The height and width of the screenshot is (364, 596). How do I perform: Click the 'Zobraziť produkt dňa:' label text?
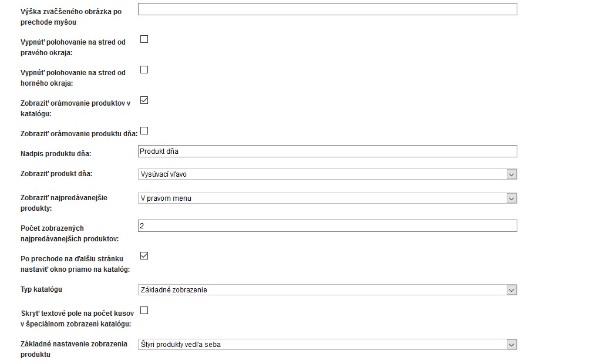click(x=56, y=174)
